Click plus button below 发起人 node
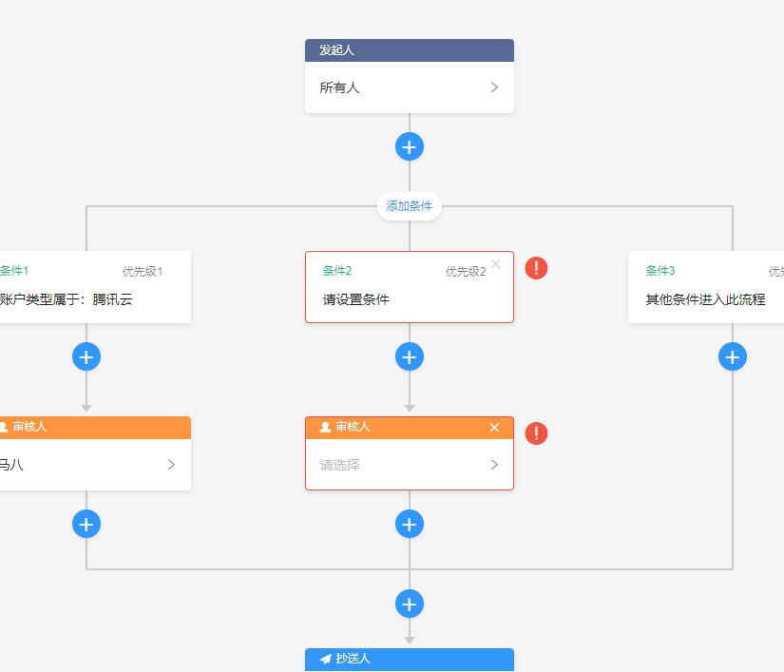 click(410, 147)
